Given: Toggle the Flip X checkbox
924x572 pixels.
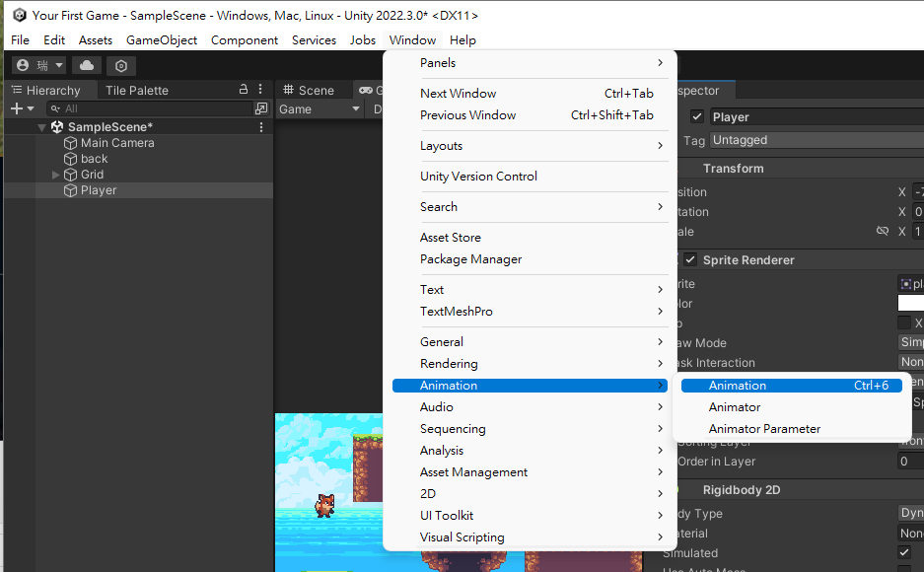Looking at the screenshot, I should tap(904, 322).
